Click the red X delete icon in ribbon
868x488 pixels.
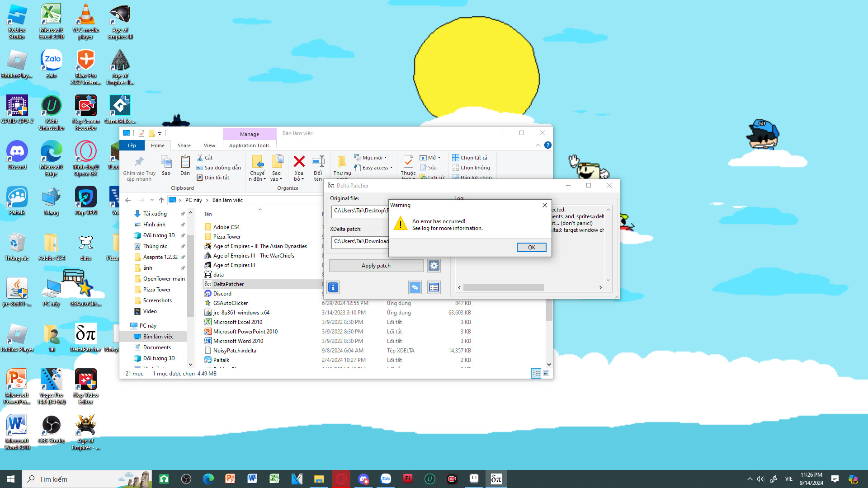coord(299,162)
